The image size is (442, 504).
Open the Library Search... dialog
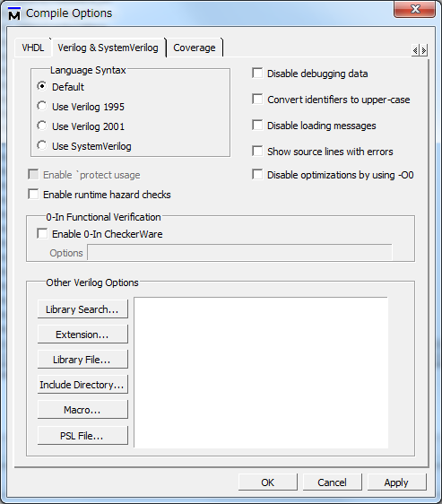click(82, 309)
